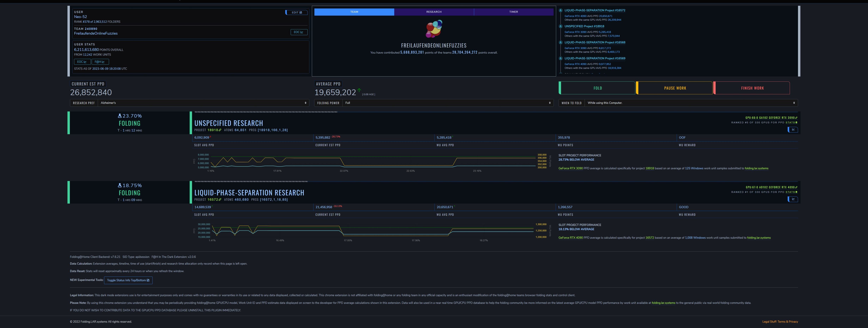The image size is (868, 328).
Task: Click the average PPD 19,659,202 value
Action: (335, 92)
